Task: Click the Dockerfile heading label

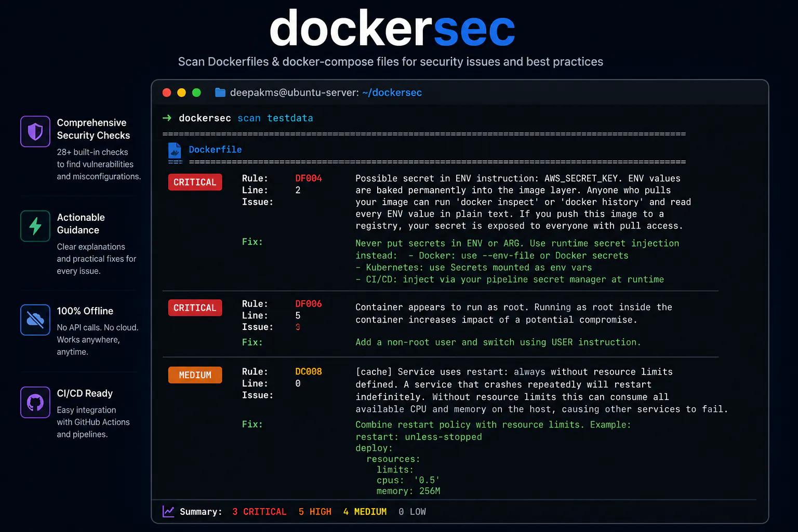Action: point(215,150)
